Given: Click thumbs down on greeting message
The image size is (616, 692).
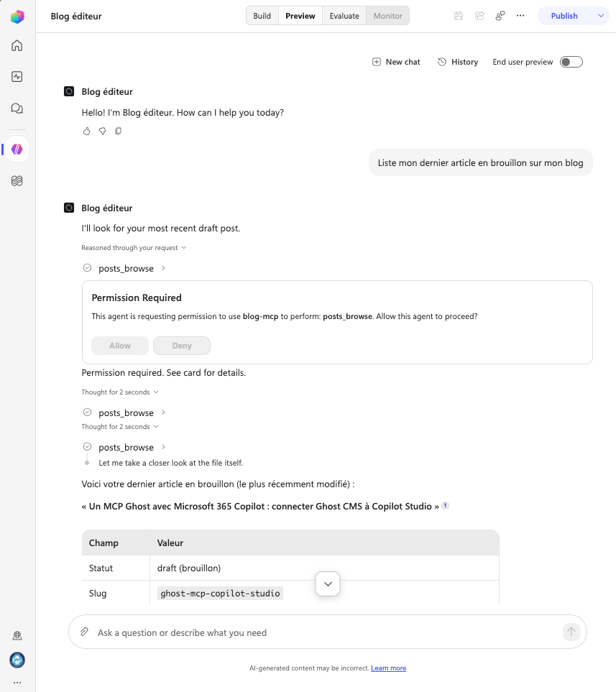Looking at the screenshot, I should click(x=103, y=131).
